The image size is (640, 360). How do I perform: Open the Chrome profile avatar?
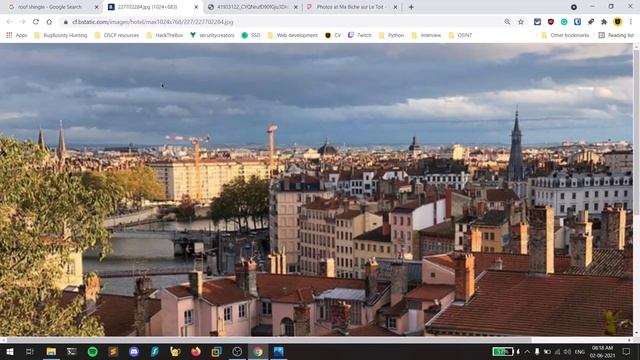(618, 22)
